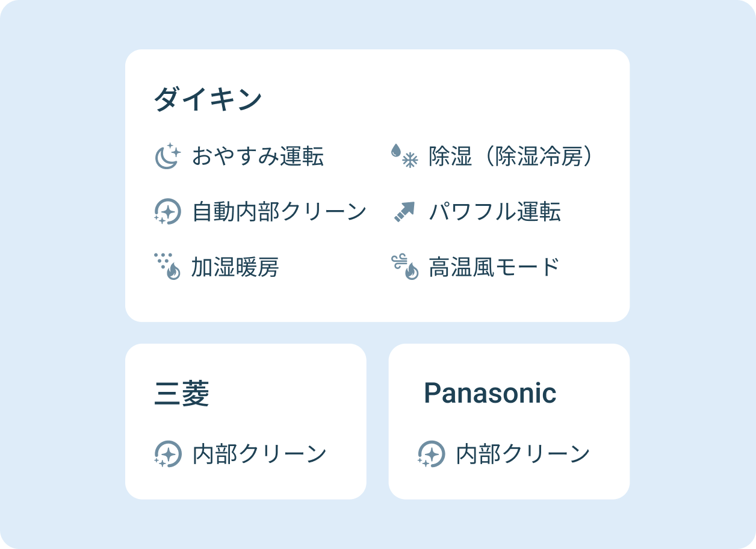756x549 pixels.
Task: Select the パワフル運転 label
Action: [x=495, y=211]
